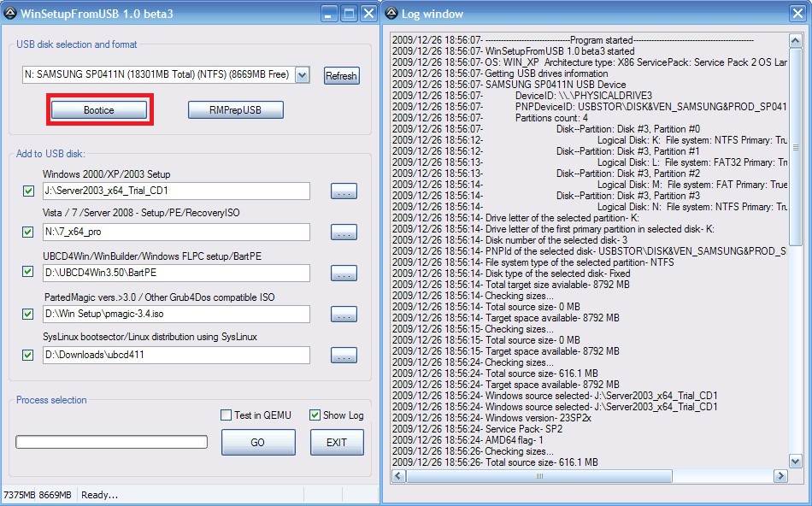Disable the UBCD4Win/WinBuilder BartPE checkbox

29,273
